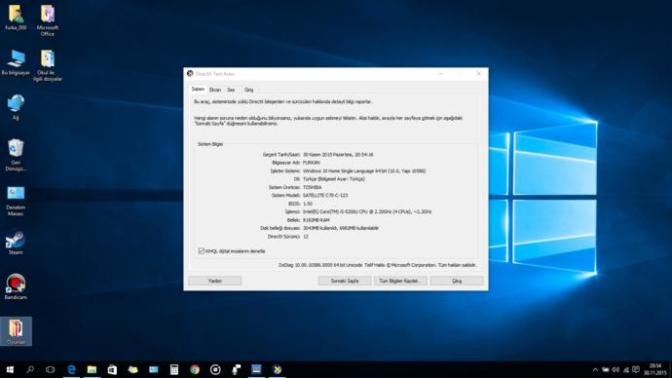Open the battery status tray icon

pyautogui.click(x=605, y=370)
